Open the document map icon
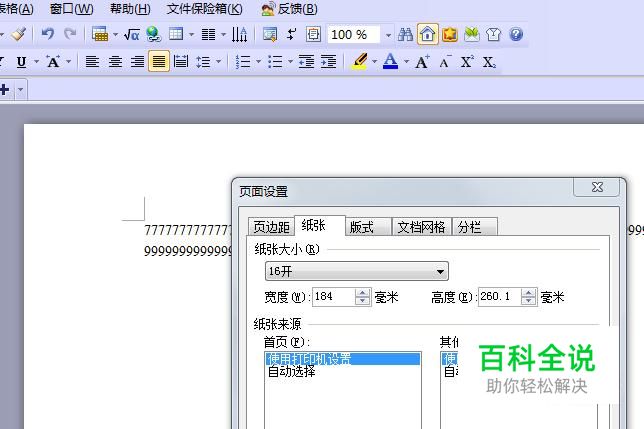This screenshot has width=644, height=429. click(x=270, y=34)
